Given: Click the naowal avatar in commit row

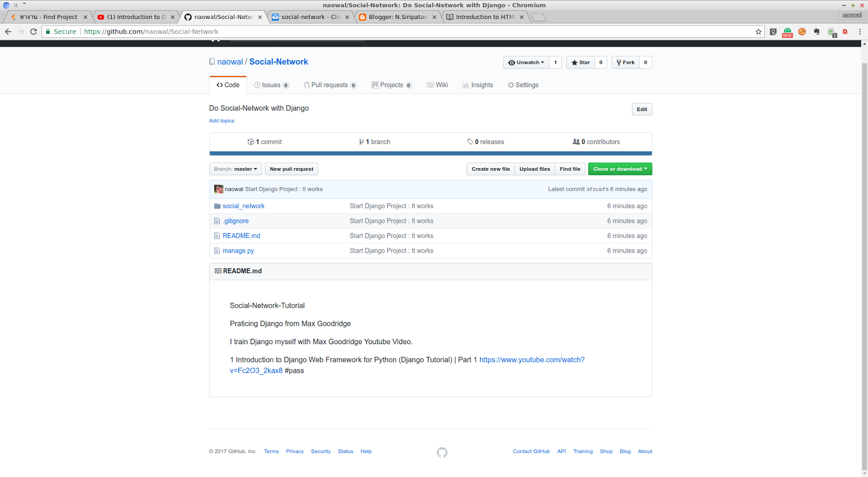Looking at the screenshot, I should pyautogui.click(x=219, y=189).
